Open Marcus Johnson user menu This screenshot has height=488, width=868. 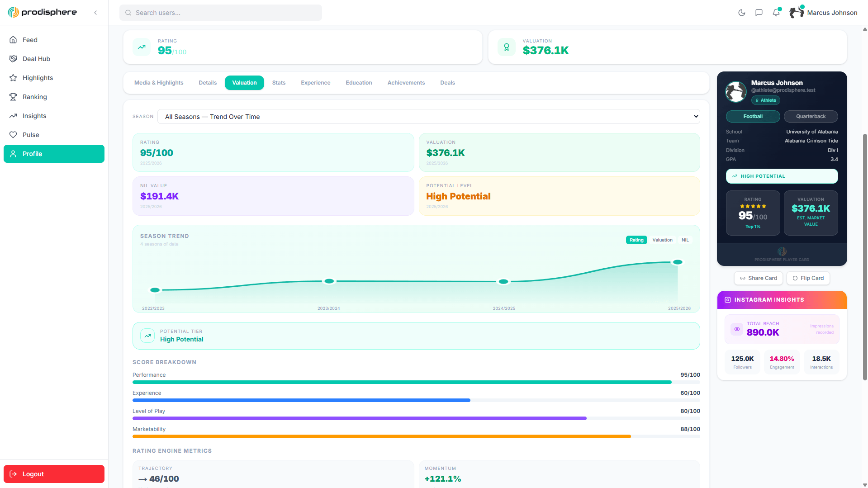[x=823, y=13]
